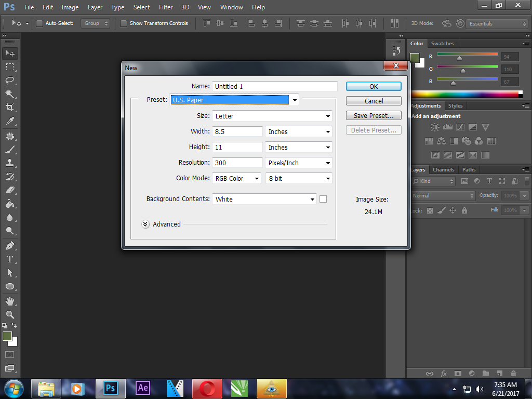532x399 pixels.
Task: Click the Name field Untitled-1
Action: coord(275,86)
